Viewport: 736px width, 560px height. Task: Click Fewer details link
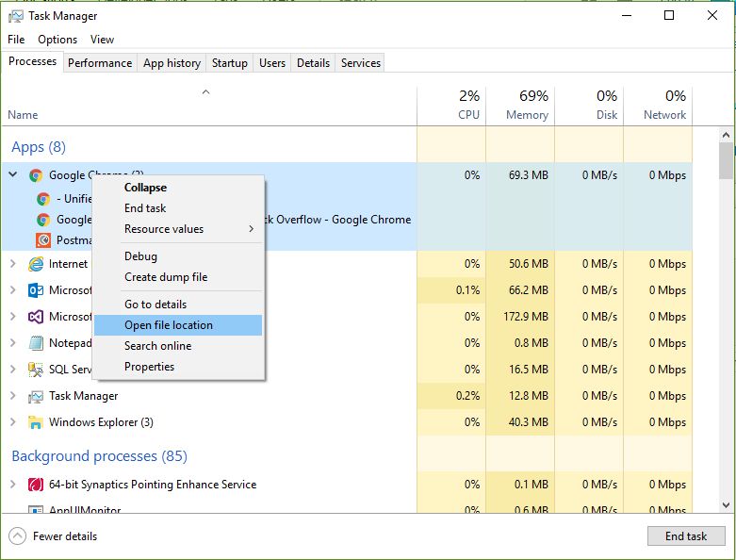[x=65, y=536]
